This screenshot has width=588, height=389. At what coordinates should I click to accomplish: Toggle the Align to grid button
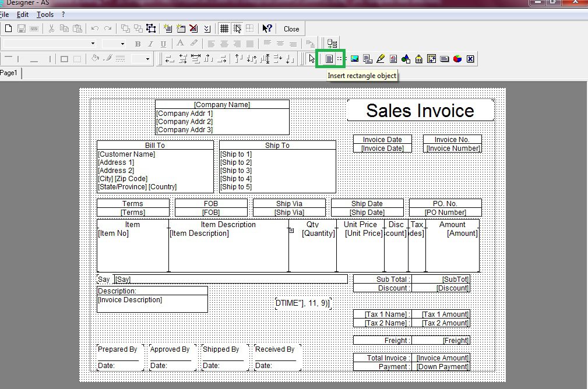coord(237,29)
